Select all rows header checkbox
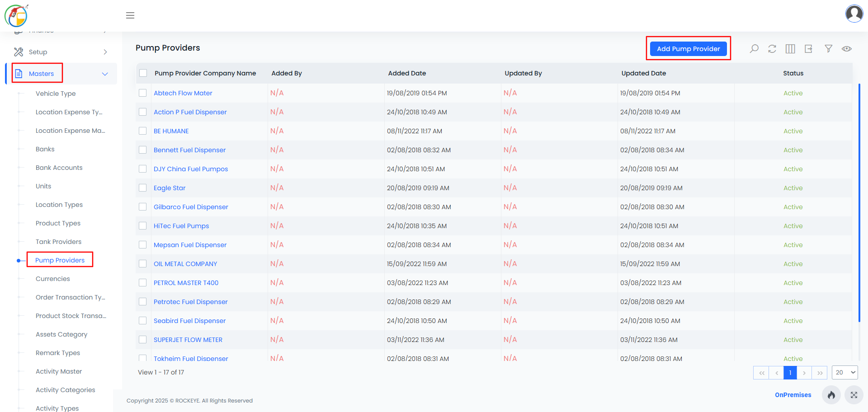 143,73
